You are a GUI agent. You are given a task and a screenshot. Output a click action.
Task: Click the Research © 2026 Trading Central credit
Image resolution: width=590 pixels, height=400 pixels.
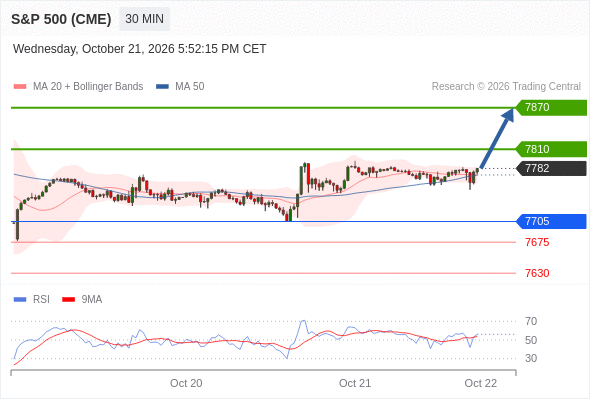506,87
